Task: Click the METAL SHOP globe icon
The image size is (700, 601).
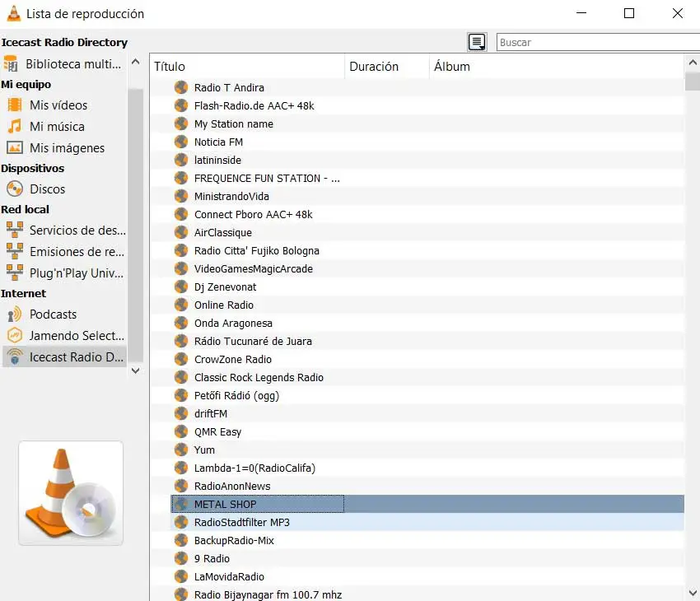Action: 181,504
